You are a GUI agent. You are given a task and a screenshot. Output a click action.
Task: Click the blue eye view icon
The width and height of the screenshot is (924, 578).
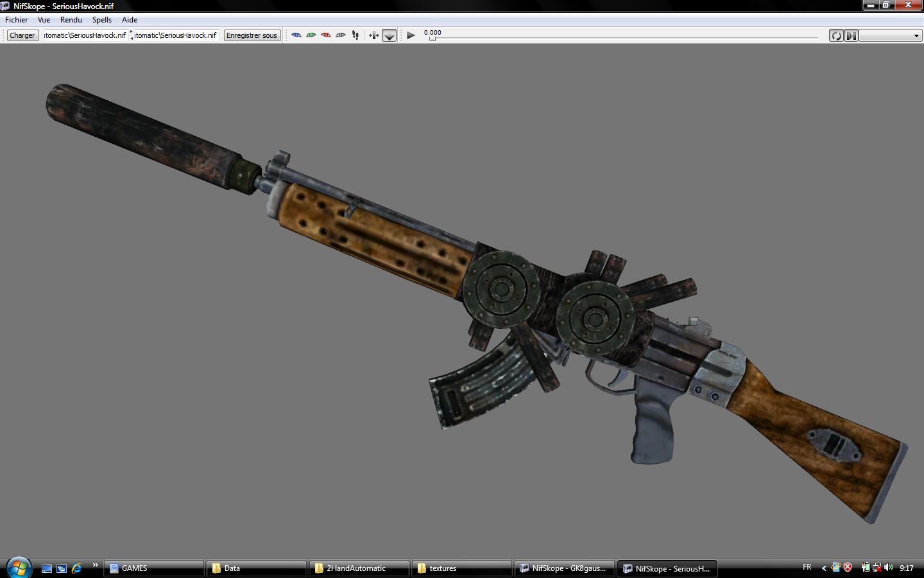tap(296, 35)
